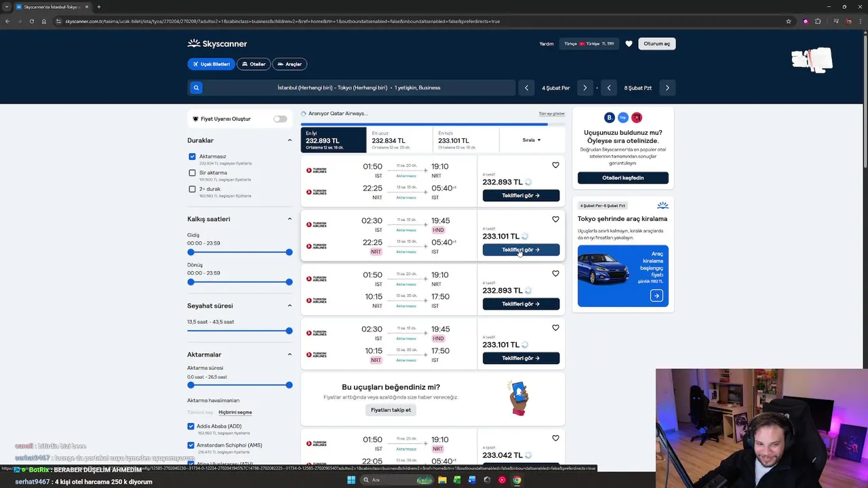The image size is (868, 488).
Task: Click Fiyatları takip et button
Action: pos(391,410)
